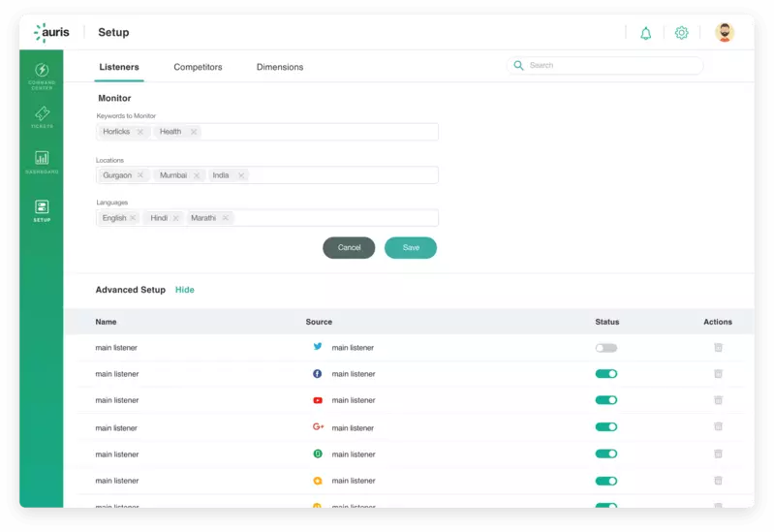This screenshot has width=774, height=532.
Task: Delete the YouTube listener row
Action: click(x=718, y=400)
